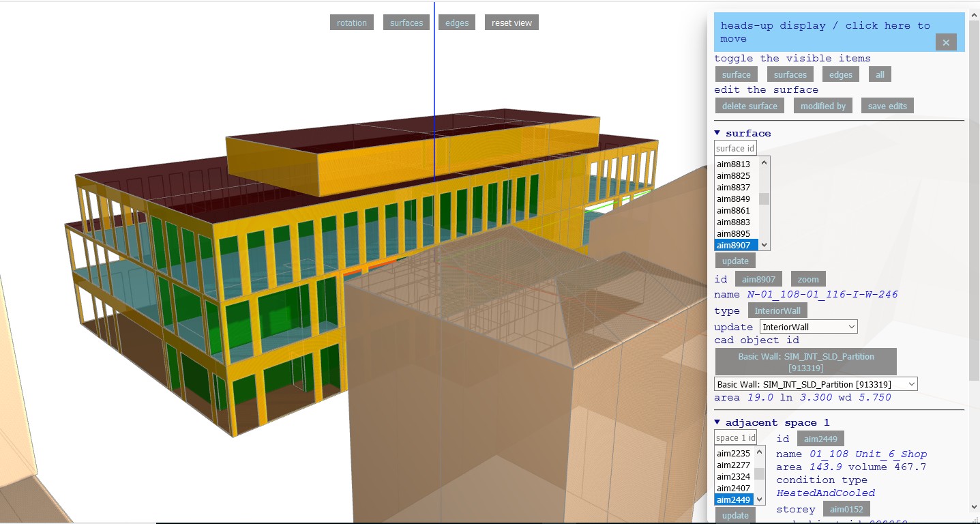980x524 pixels.
Task: Open the Basic Wall cad object dropdown
Action: [x=816, y=384]
